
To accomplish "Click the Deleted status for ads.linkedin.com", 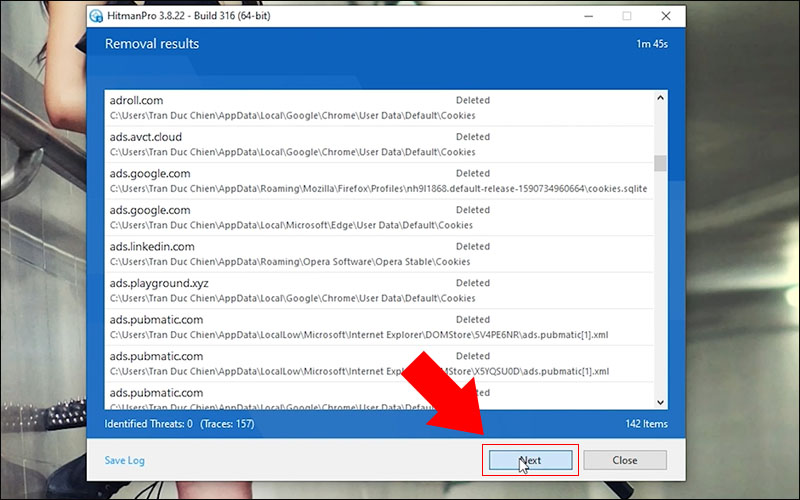I will coord(473,246).
